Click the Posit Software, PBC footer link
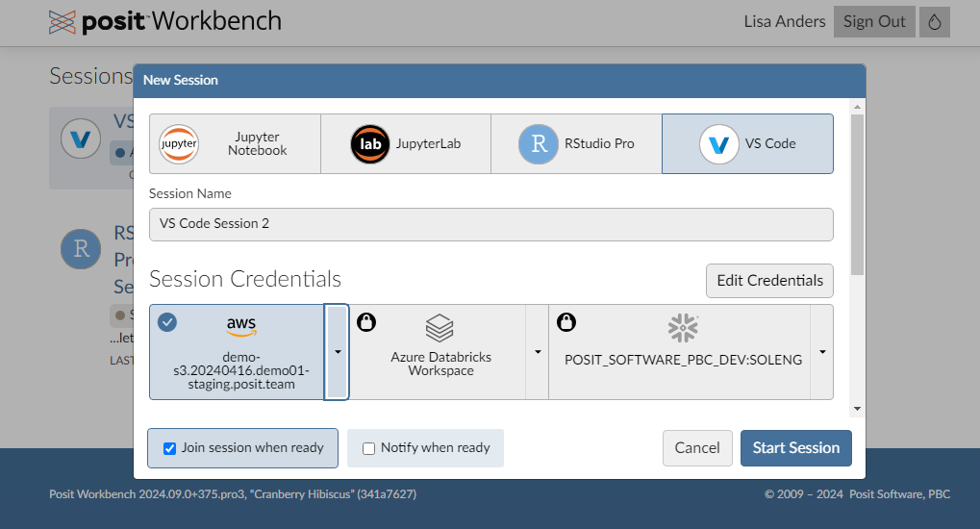This screenshot has width=980, height=529. point(899,494)
